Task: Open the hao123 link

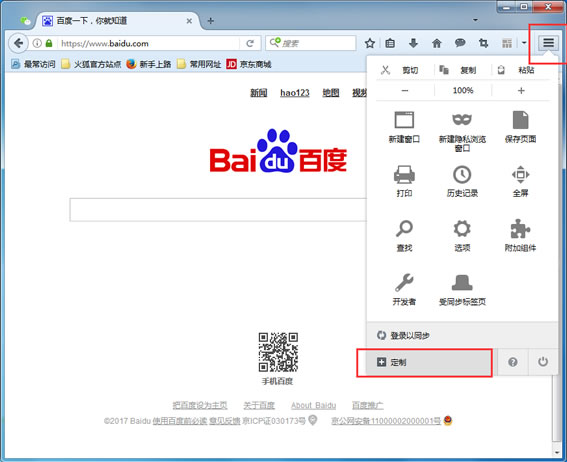Action: click(295, 93)
